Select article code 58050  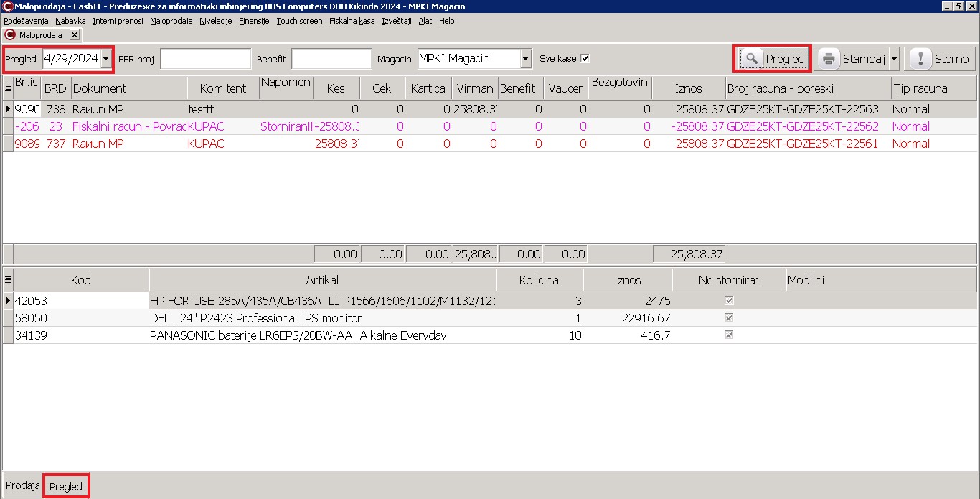pos(81,317)
